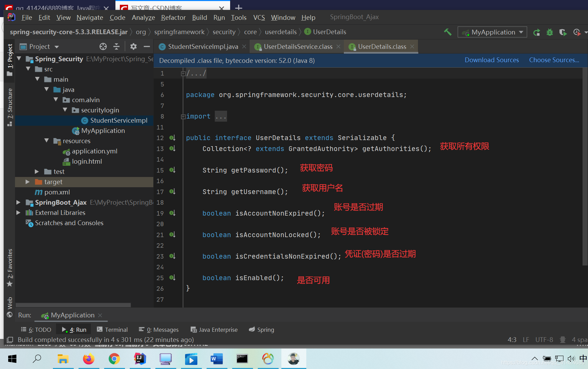Close the MyApplication run tab
Viewport: 588px width, 369px height.
(x=100, y=315)
